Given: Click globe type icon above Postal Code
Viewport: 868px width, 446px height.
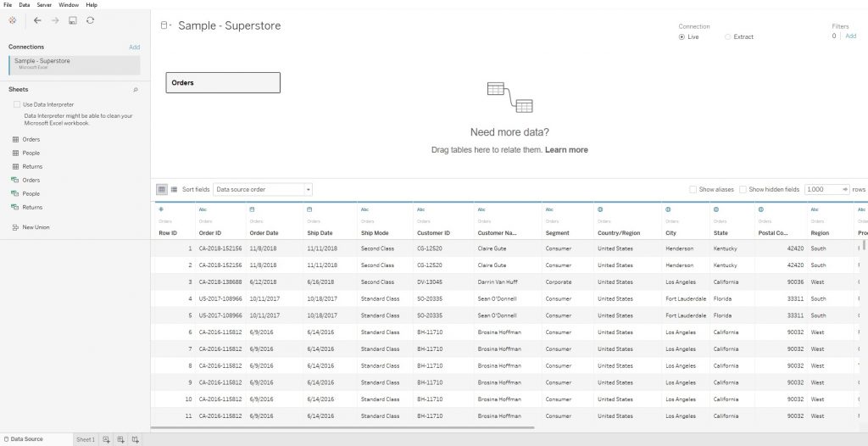Looking at the screenshot, I should tap(761, 209).
